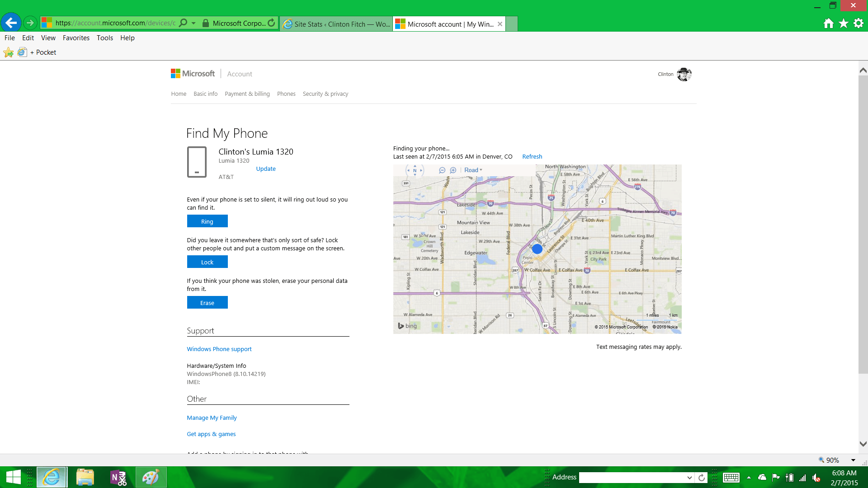Click the browser Forward arrow button
This screenshot has height=488, width=868.
(x=30, y=23)
